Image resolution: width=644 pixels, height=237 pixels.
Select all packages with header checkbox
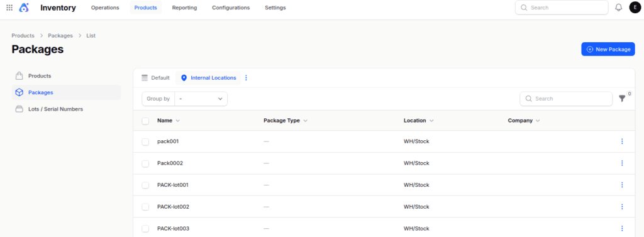145,121
